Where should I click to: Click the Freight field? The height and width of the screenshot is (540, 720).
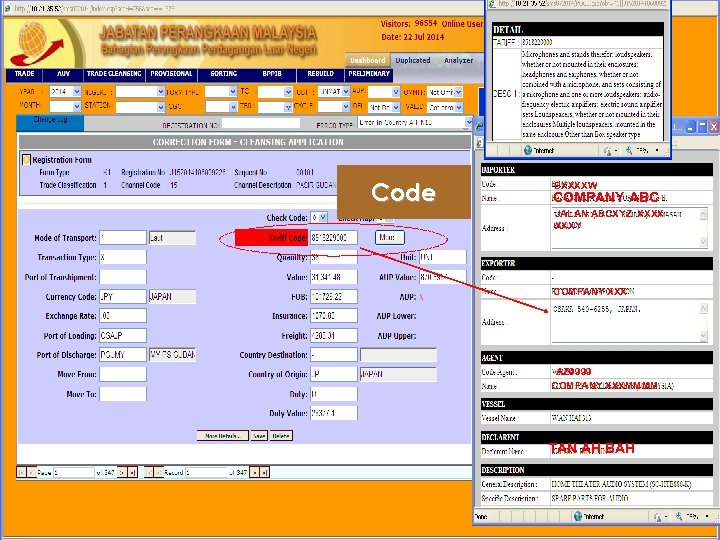(334, 336)
